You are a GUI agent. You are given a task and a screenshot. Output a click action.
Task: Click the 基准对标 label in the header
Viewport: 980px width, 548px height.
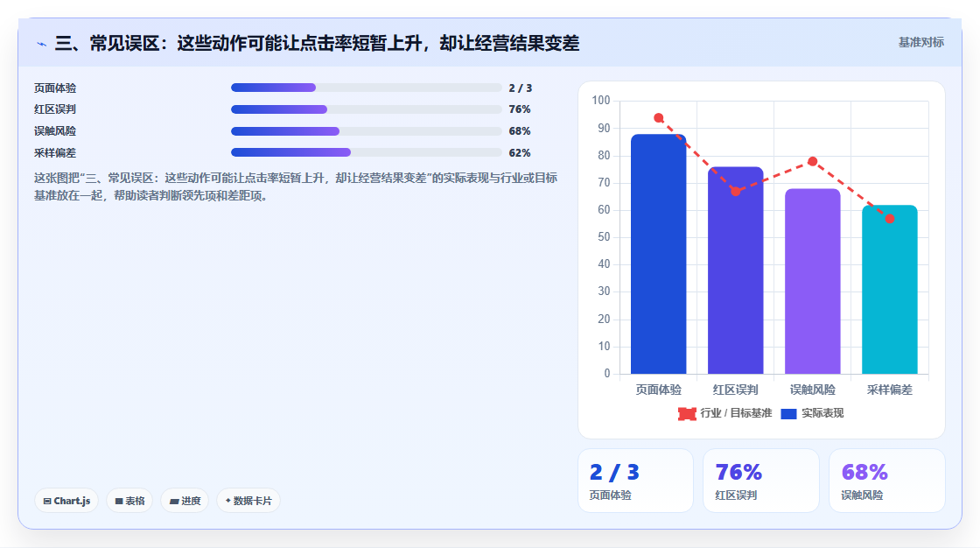point(920,43)
